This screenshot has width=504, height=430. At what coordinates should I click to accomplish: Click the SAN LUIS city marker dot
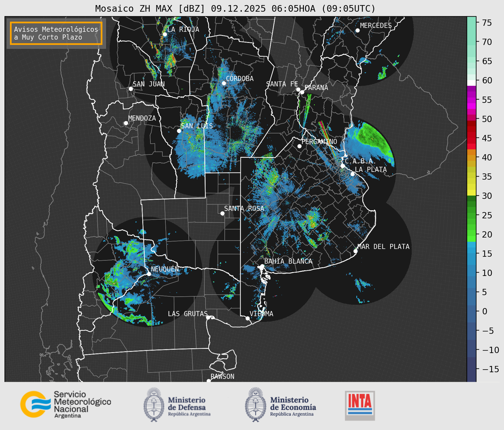coord(179,131)
